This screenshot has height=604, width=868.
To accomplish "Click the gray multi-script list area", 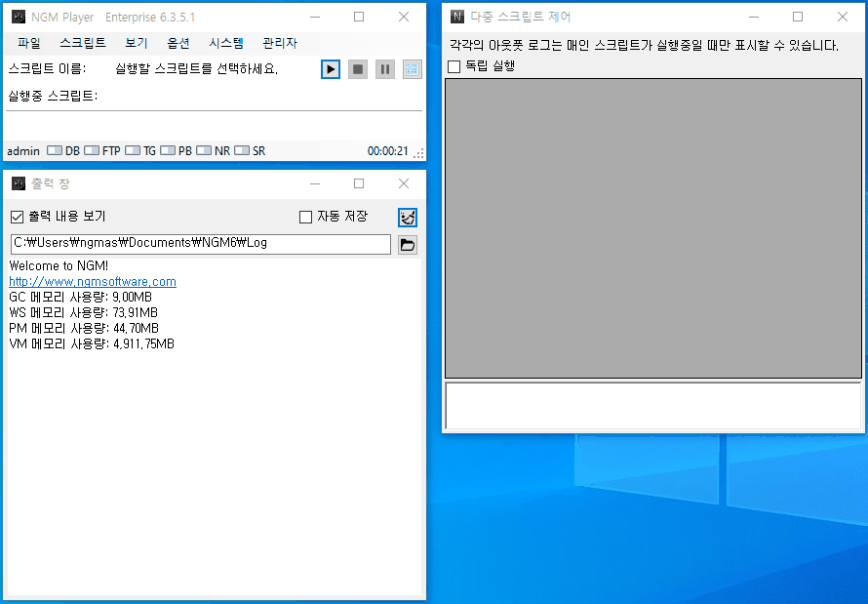I will click(653, 228).
